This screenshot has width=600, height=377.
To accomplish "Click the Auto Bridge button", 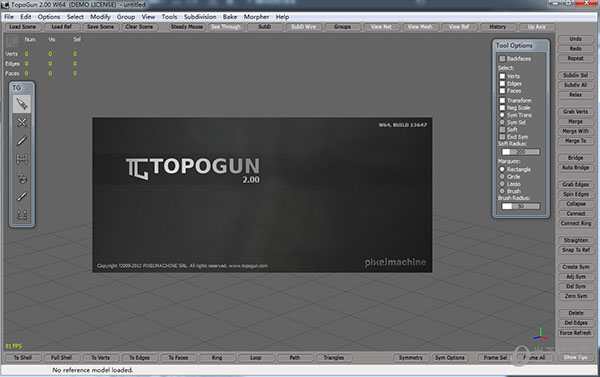I will pos(576,167).
